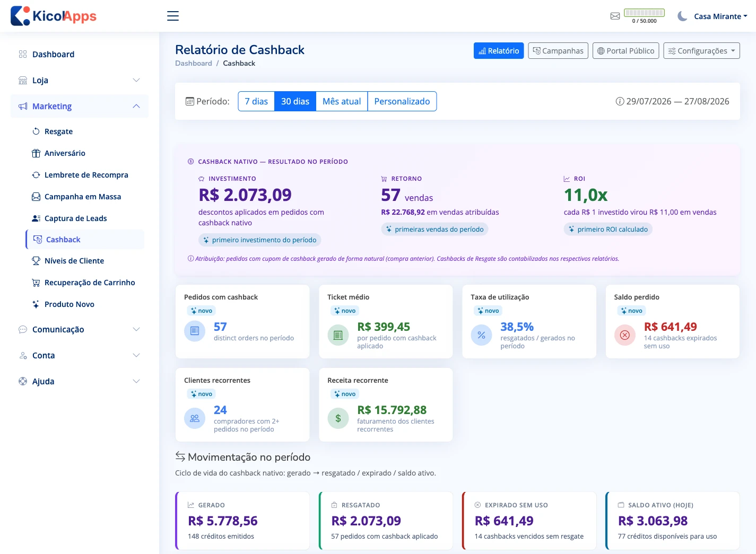Click the KicolApps logo
Image resolution: width=756 pixels, height=554 pixels.
[54, 16]
